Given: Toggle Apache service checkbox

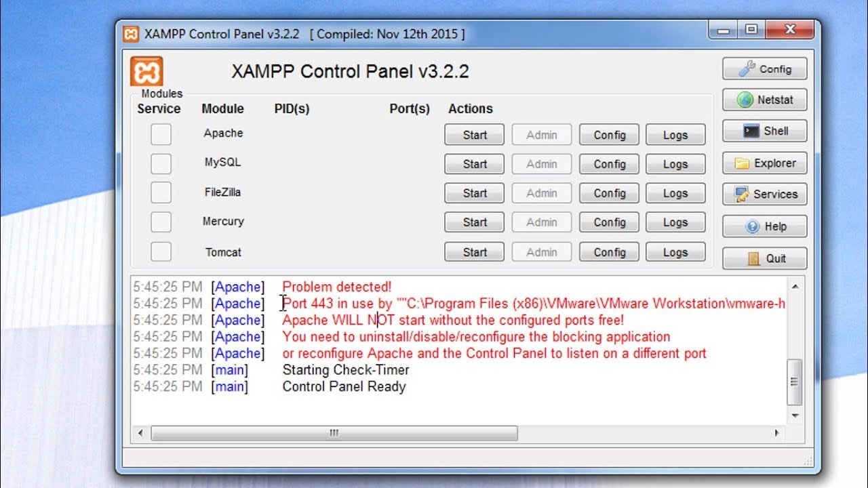Looking at the screenshot, I should coord(161,134).
